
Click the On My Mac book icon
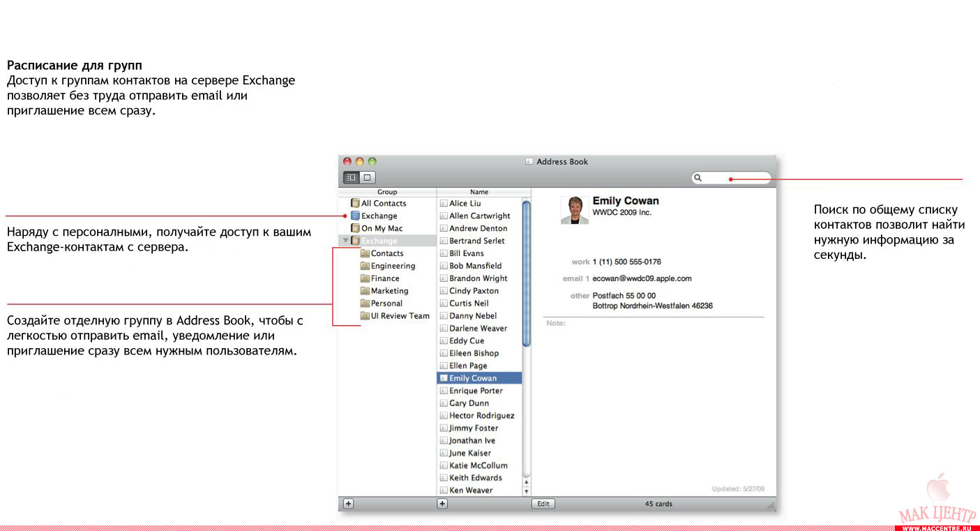click(355, 228)
